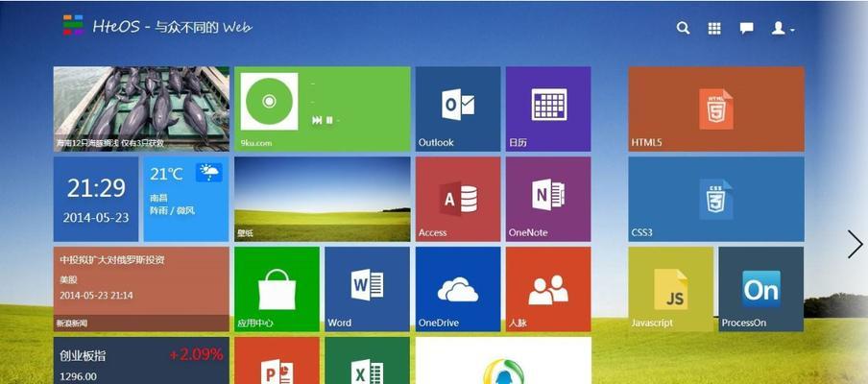Pause the music player tile
Viewport: 868px width, 384px height.
[329, 120]
